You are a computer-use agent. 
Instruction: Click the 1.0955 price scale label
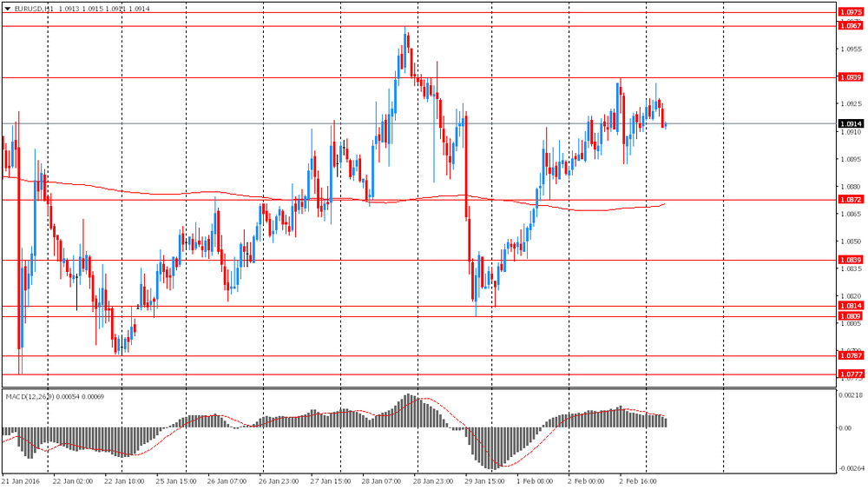850,50
